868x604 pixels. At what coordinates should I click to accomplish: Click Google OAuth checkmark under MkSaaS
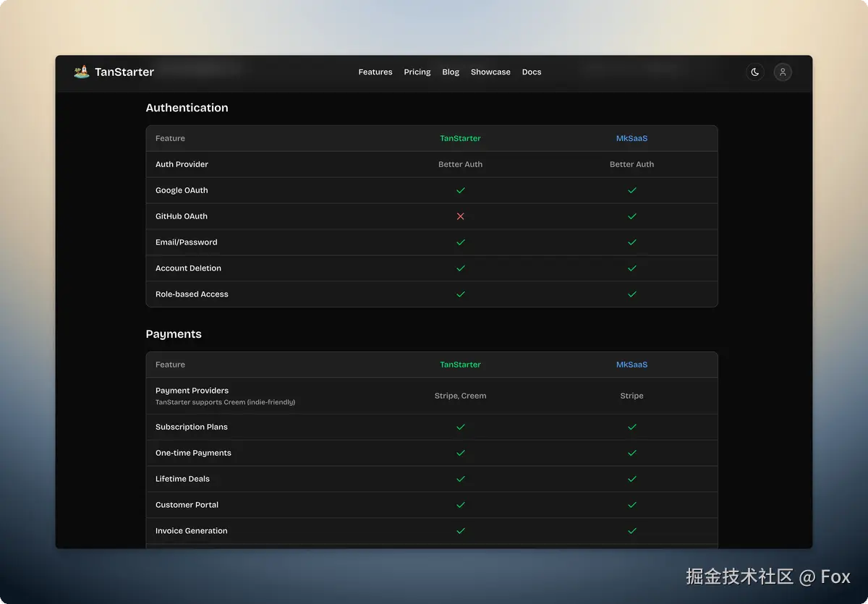(x=632, y=190)
